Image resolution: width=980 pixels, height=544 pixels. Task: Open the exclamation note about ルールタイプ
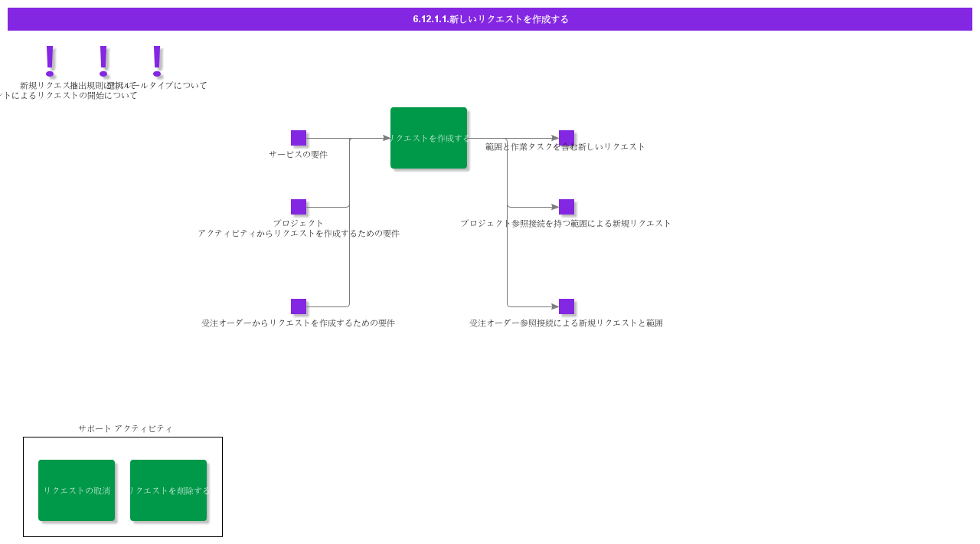[157, 61]
